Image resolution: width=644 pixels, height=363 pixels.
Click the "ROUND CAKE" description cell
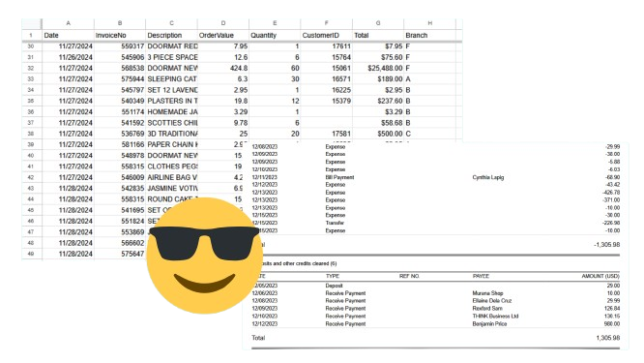coord(172,199)
